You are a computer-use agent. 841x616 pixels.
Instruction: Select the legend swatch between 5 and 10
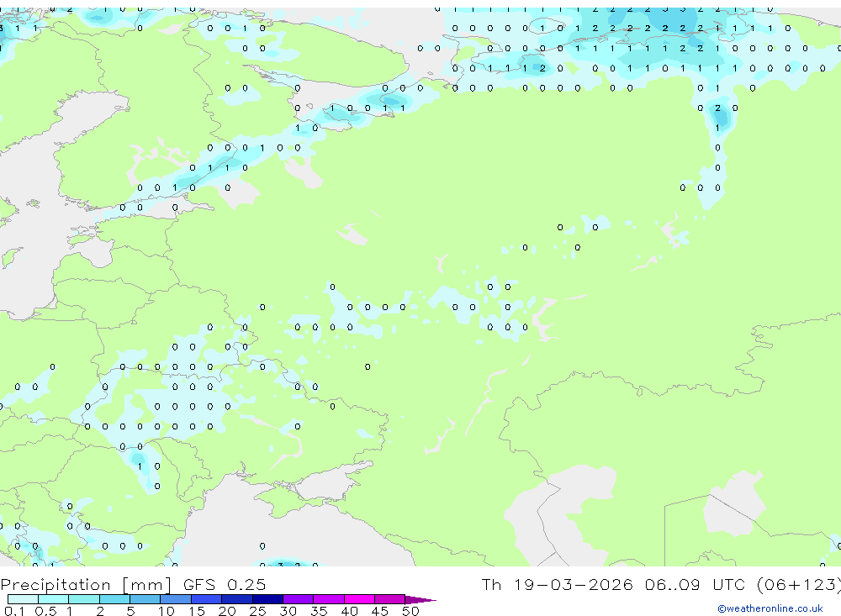click(145, 599)
